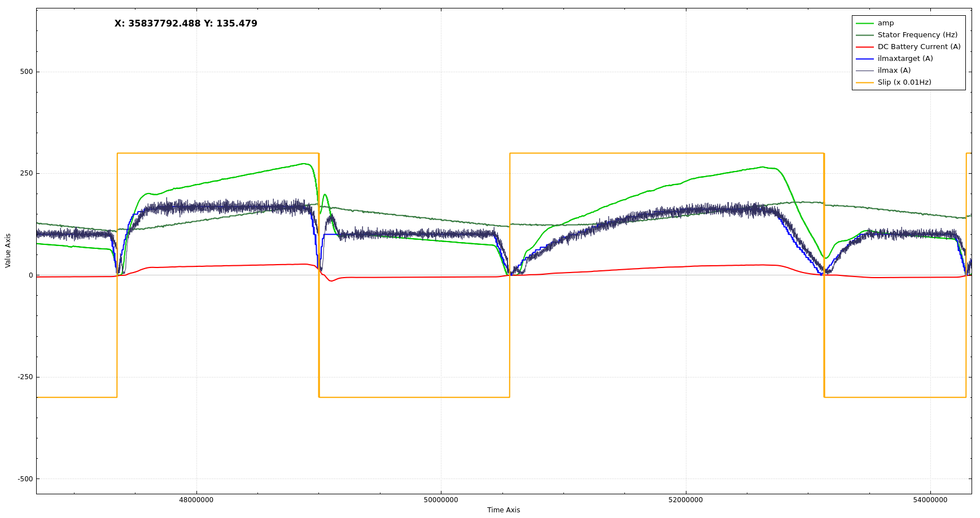This screenshot has width=980, height=518.
Task: Click the 52000000 time axis tick label
Action: [686, 500]
